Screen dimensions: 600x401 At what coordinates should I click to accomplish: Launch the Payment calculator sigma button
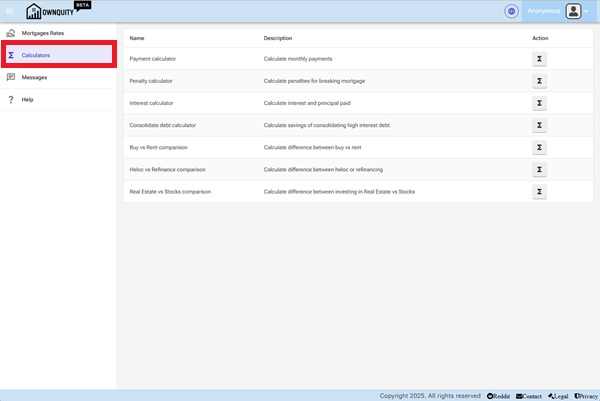point(539,59)
